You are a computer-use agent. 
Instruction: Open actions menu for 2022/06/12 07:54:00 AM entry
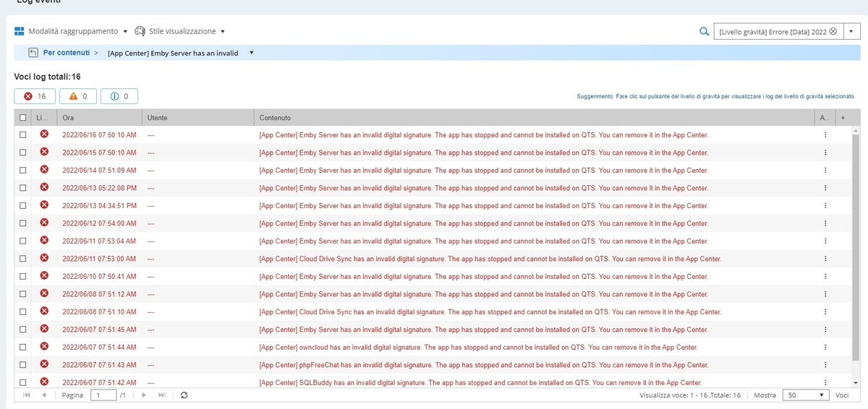tap(825, 223)
